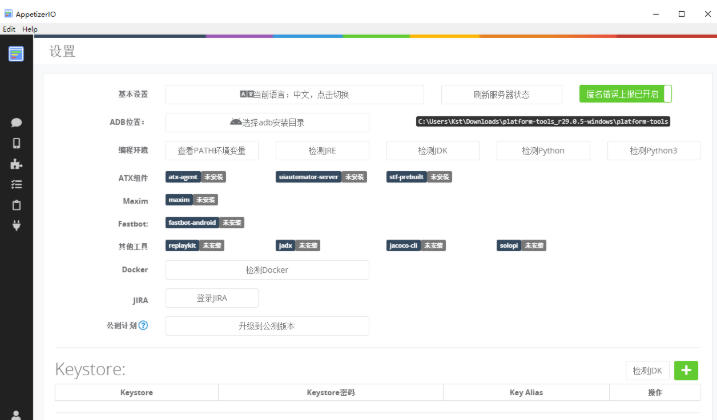View the PATH environment variable
717x420 pixels.
point(212,151)
